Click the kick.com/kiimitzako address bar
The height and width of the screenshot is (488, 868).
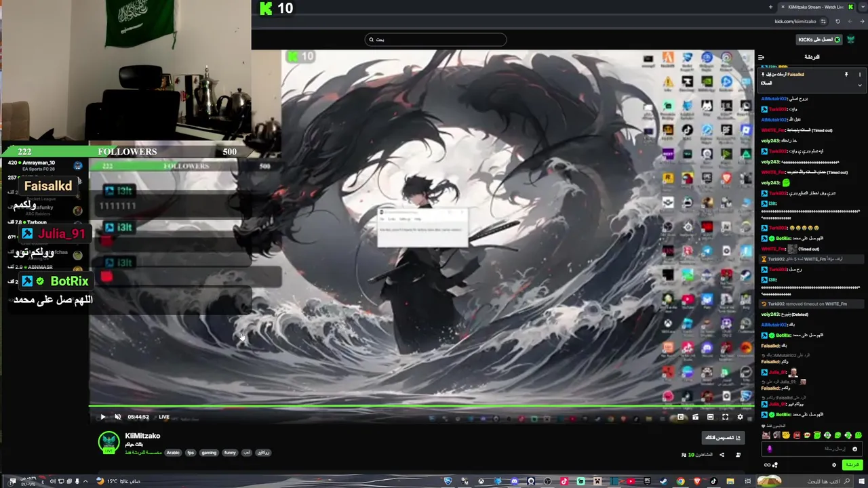tap(795, 22)
